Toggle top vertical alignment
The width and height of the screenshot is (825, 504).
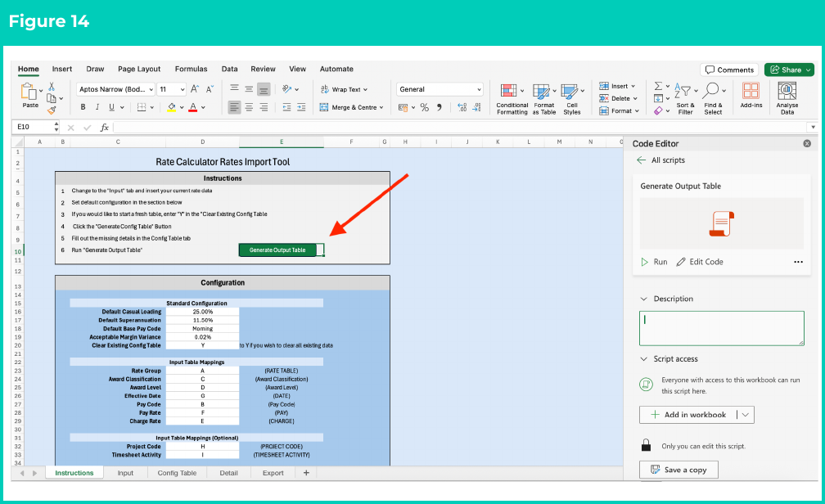235,89
